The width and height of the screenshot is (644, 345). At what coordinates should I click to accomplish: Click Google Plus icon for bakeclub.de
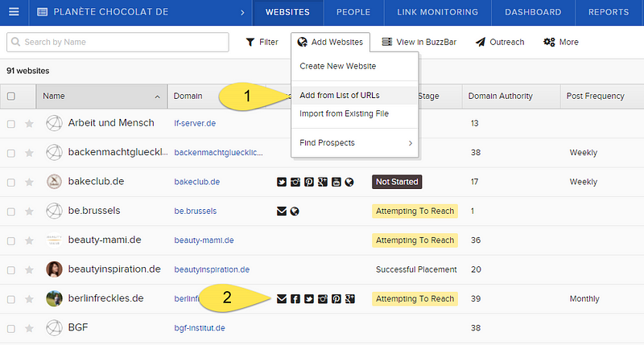(323, 182)
